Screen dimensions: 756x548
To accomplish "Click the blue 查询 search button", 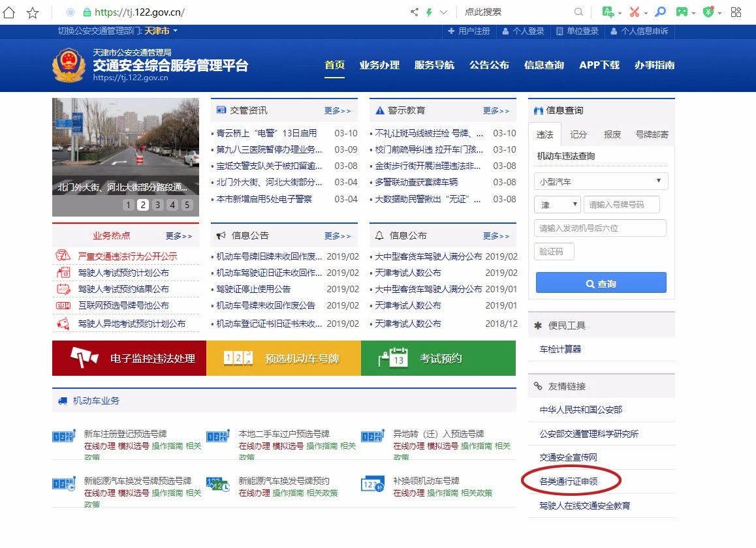I will click(x=601, y=283).
